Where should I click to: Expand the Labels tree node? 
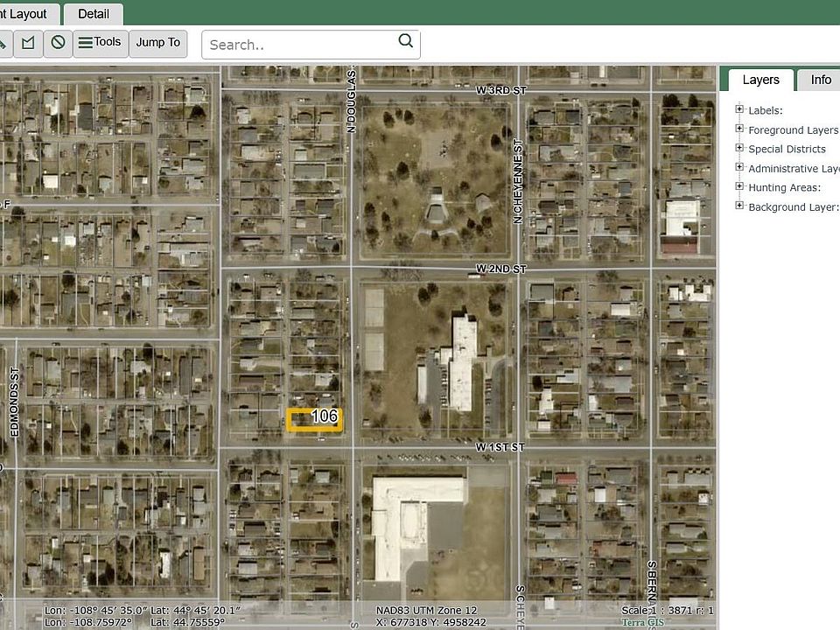(x=739, y=109)
